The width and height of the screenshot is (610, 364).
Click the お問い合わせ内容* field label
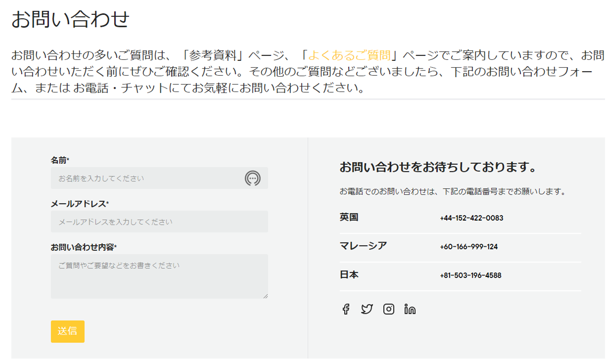pos(84,247)
